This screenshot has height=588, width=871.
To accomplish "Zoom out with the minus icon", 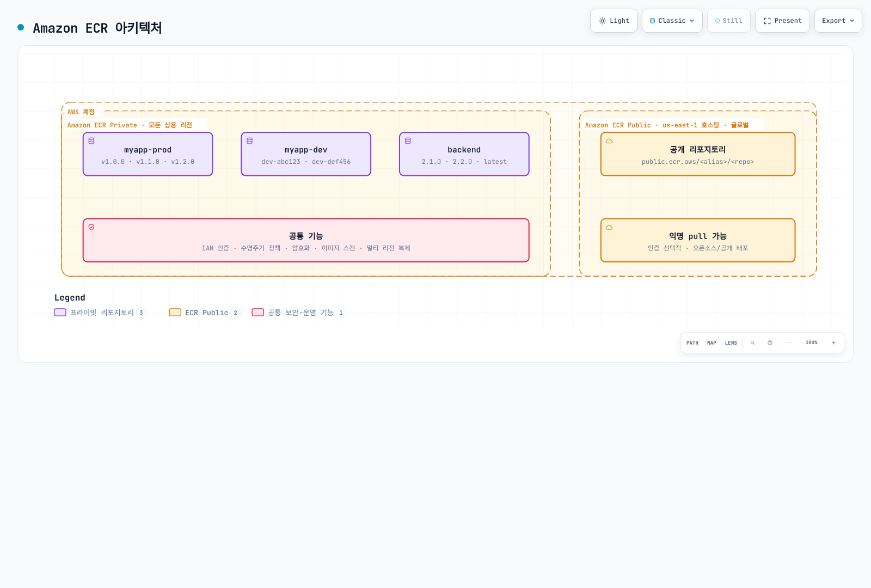I will click(789, 343).
